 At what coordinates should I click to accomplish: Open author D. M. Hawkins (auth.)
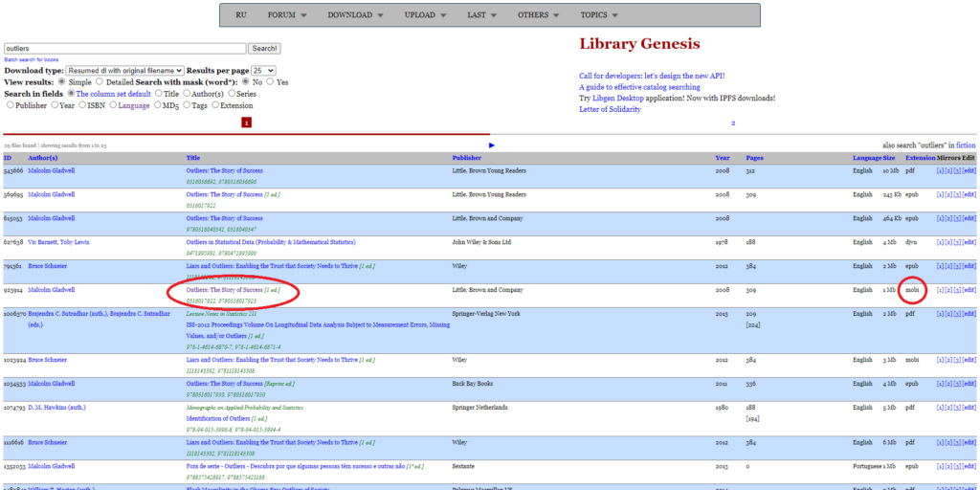tap(56, 408)
